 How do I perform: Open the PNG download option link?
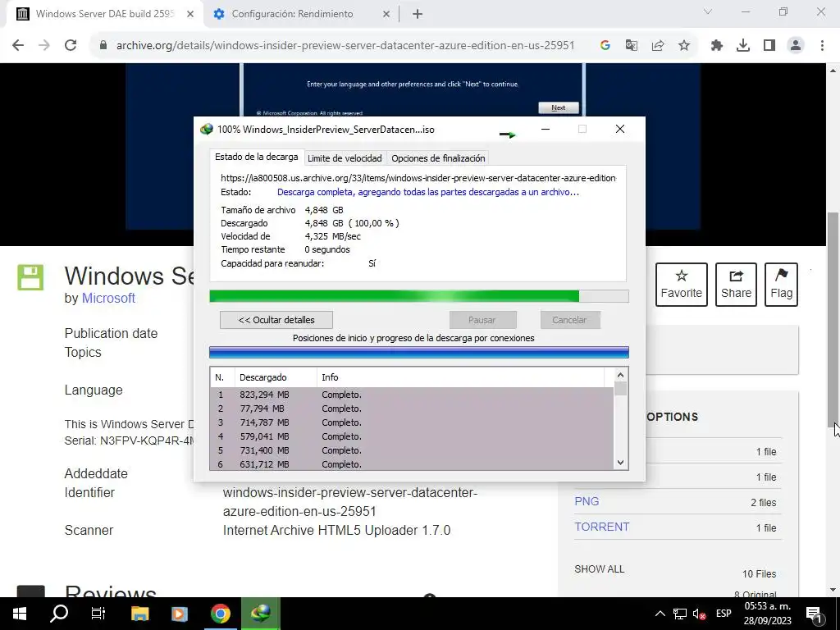click(587, 501)
